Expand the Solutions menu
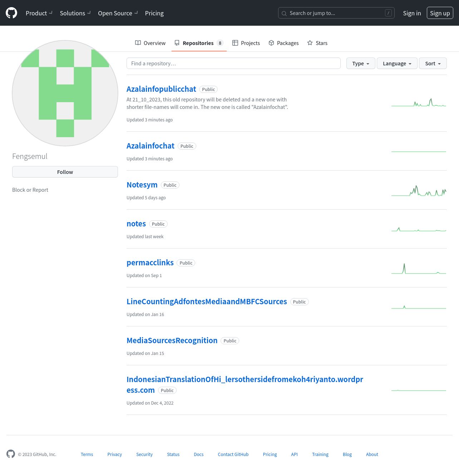 (75, 13)
